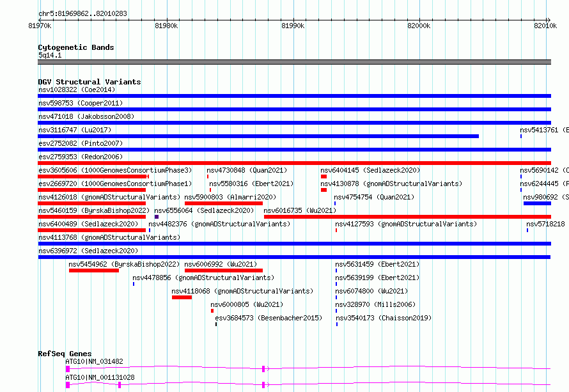This screenshot has width=569, height=392.
Task: Click nsv6006992 (Wu2021) label
Action: tap(221, 264)
